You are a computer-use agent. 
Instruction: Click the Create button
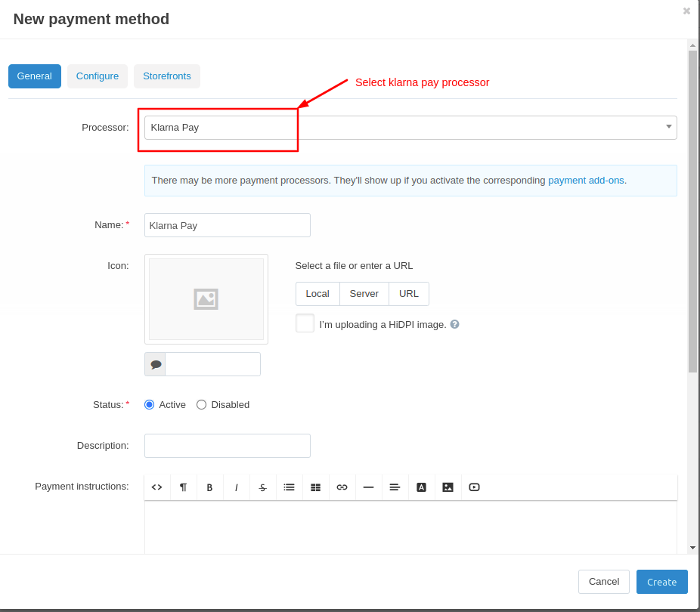662,582
